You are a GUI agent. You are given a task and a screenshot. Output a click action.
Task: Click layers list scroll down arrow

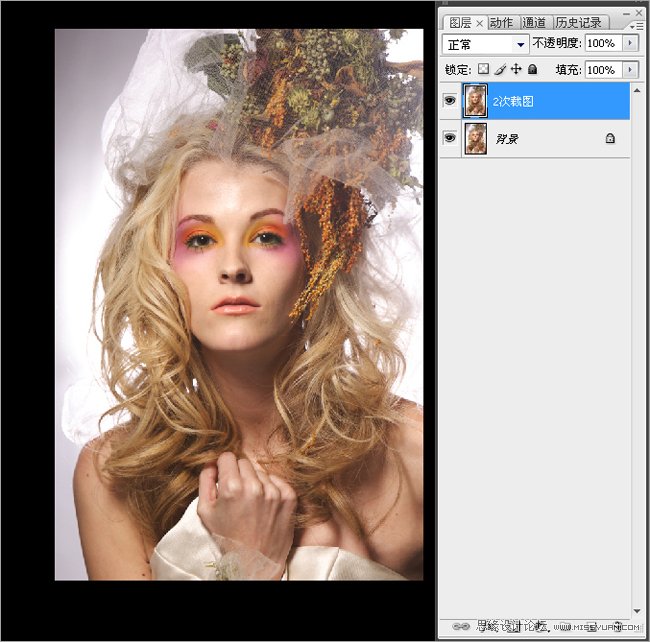tap(637, 610)
